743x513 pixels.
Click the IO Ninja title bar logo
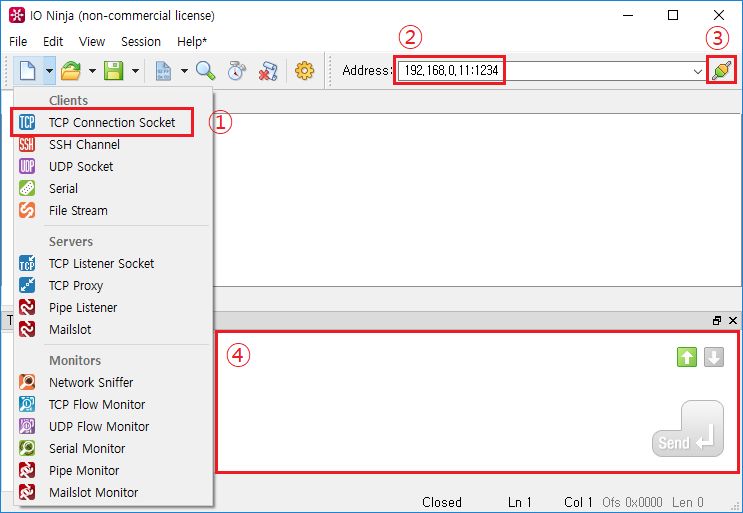[17, 15]
